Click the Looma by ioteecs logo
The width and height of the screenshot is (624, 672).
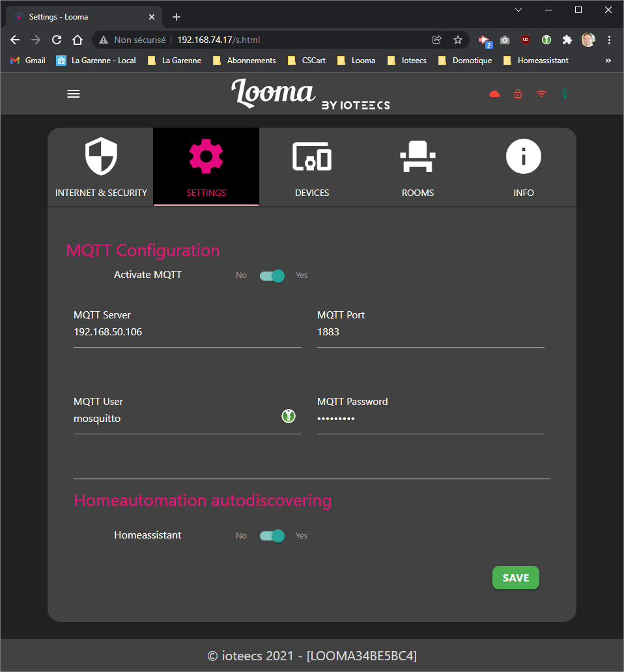(311, 94)
